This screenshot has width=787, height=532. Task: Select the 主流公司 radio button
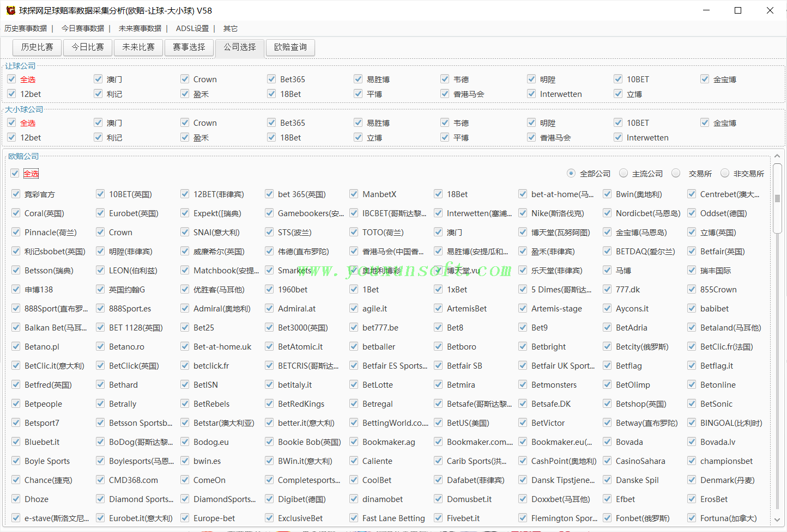pyautogui.click(x=623, y=173)
